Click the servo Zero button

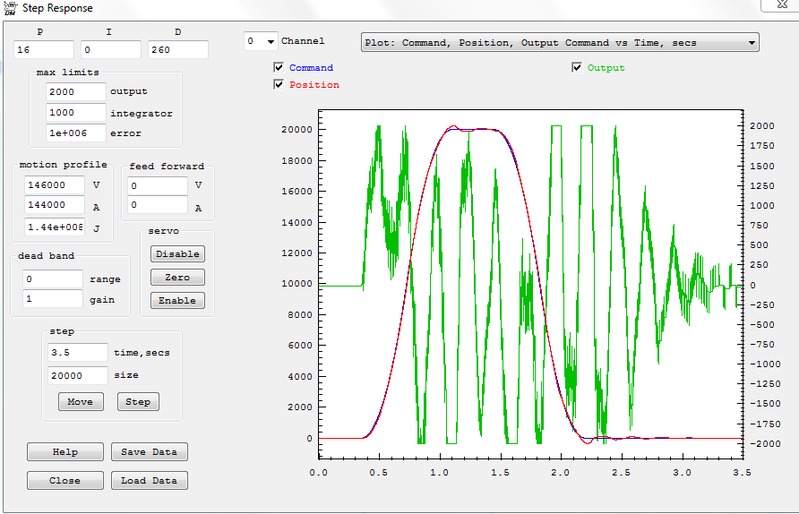[x=177, y=277]
